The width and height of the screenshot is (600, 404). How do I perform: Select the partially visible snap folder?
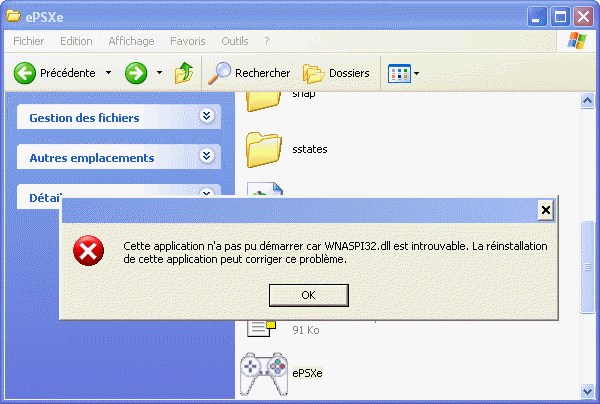pos(264,102)
